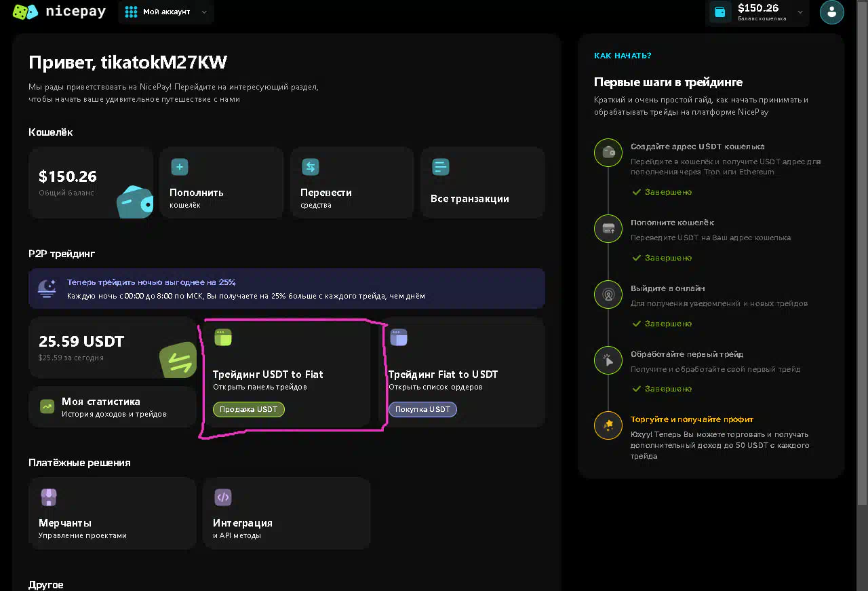Click Завершено under Выйдите в онлайн
The width and height of the screenshot is (868, 591).
(x=662, y=324)
